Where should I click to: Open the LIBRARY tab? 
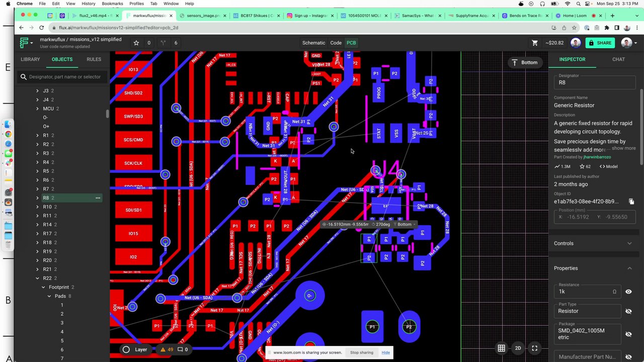click(x=30, y=59)
